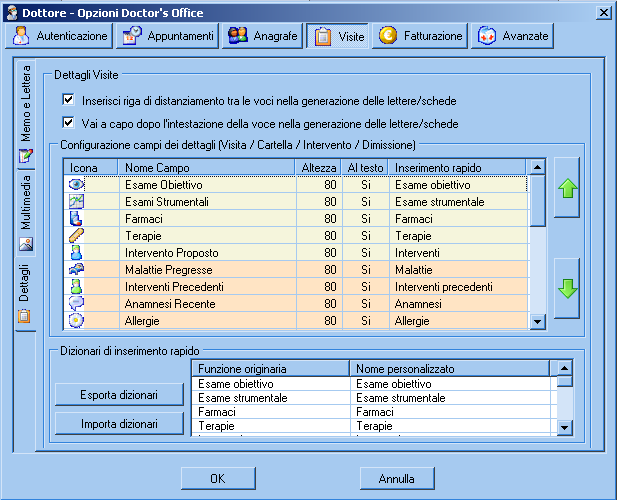The image size is (617, 500).
Task: Switch to Memo e Lettera side tab
Action: 26,114
